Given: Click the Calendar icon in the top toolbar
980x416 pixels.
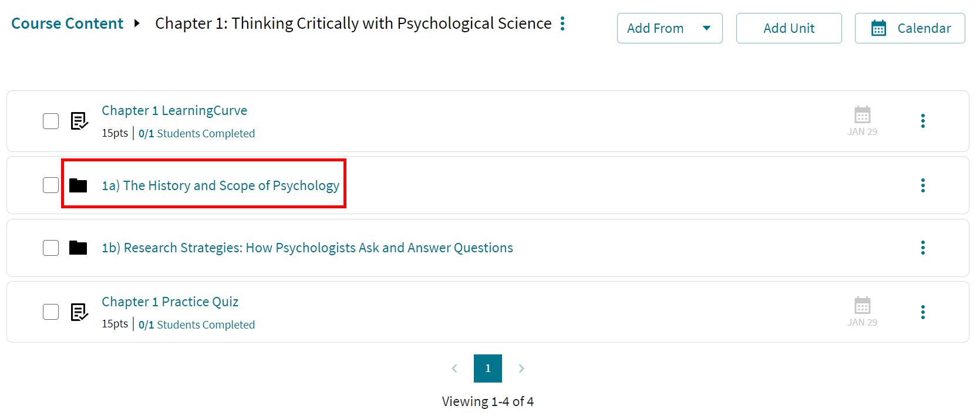Looking at the screenshot, I should (878, 28).
